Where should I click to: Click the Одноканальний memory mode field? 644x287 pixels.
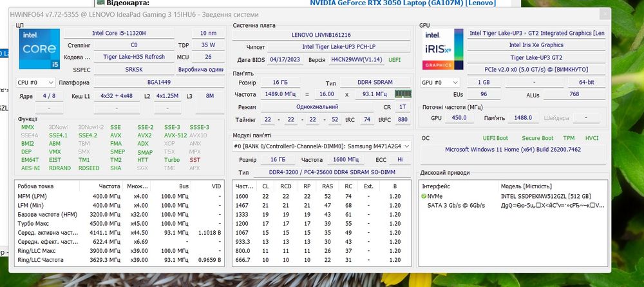pyautogui.click(x=317, y=107)
